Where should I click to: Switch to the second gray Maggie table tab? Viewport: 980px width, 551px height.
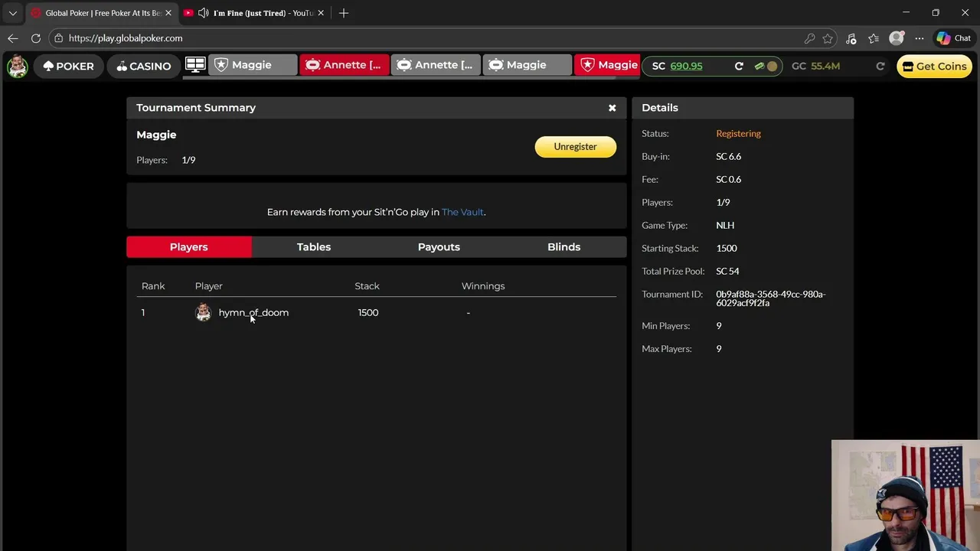(x=528, y=65)
